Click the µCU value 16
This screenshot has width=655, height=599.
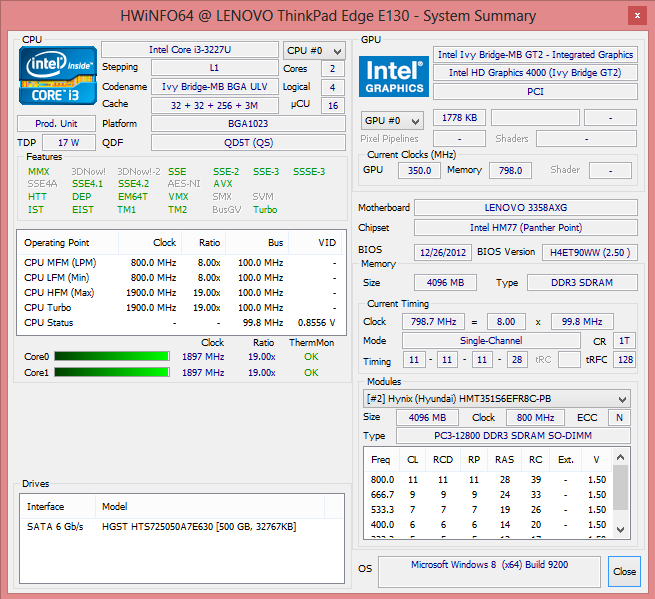click(x=333, y=106)
